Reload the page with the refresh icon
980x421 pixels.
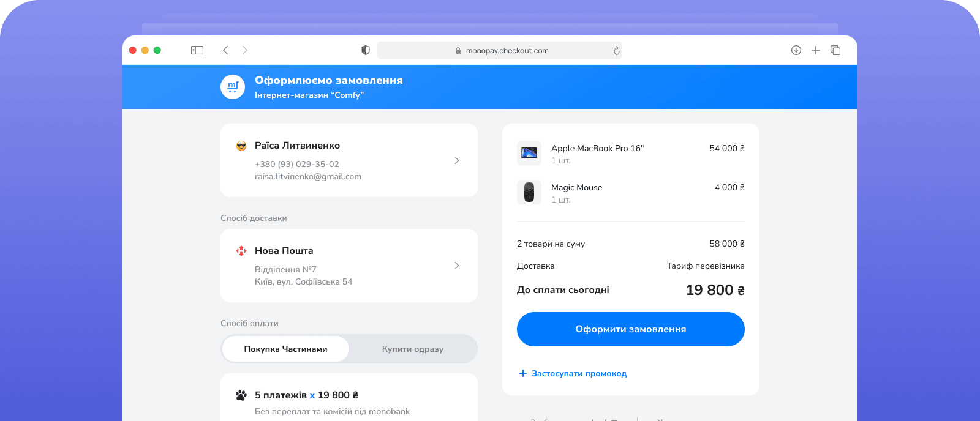(x=617, y=51)
